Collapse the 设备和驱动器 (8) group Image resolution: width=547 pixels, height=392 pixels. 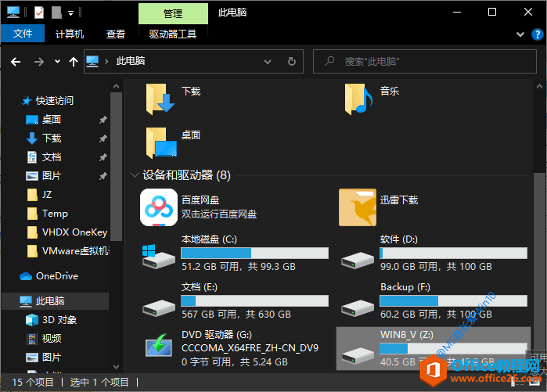135,175
